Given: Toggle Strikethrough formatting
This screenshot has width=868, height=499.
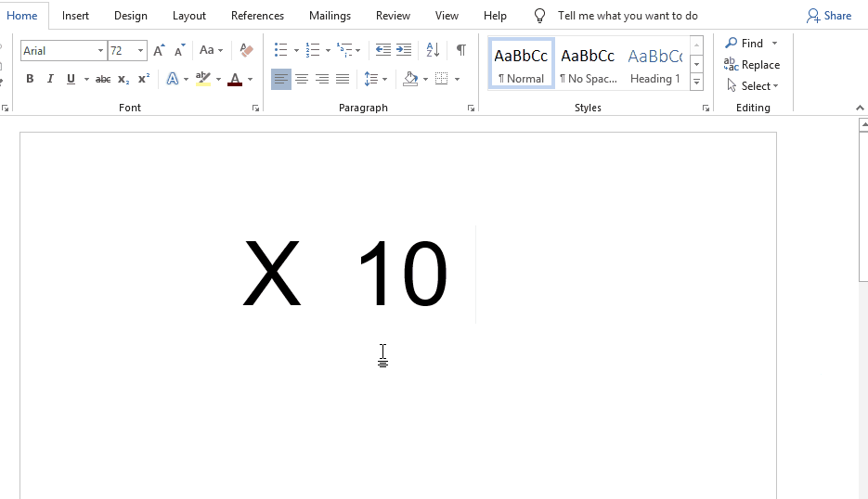Looking at the screenshot, I should (103, 79).
